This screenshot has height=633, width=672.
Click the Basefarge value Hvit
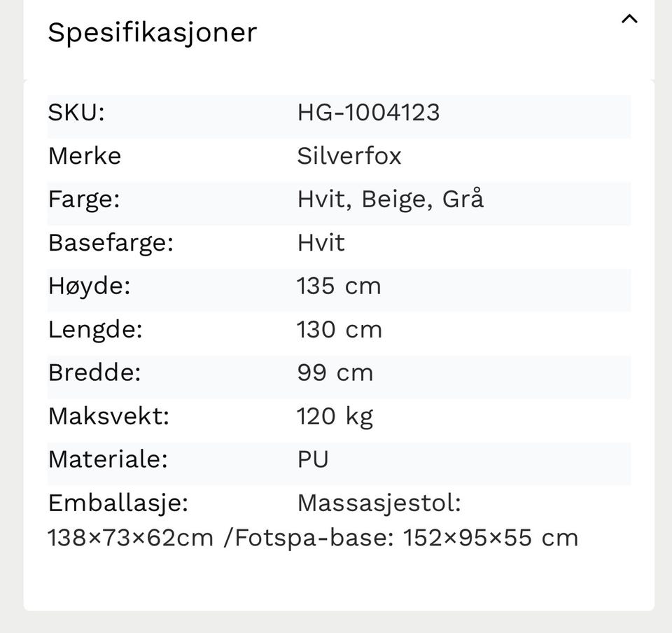[x=321, y=242]
